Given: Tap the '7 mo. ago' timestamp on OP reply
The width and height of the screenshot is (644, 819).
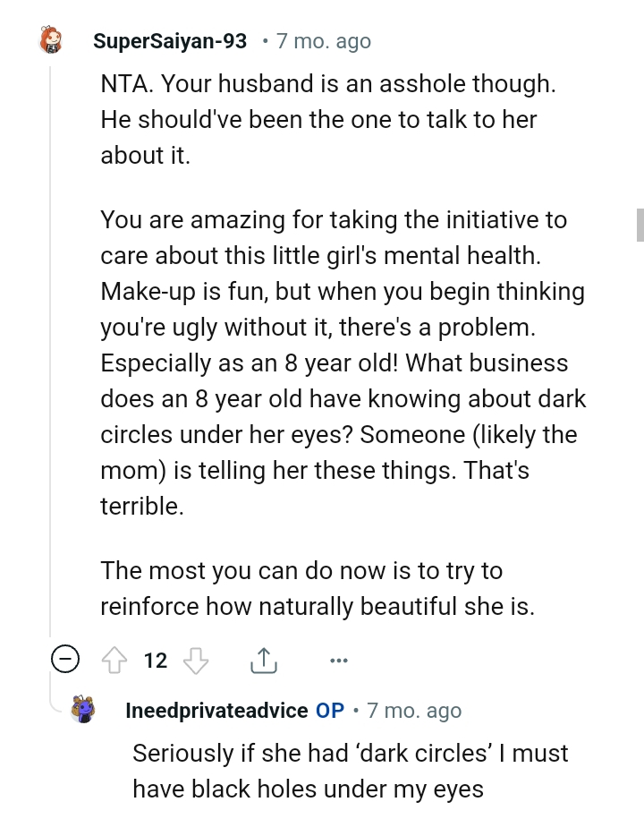Looking at the screenshot, I should click(414, 711).
